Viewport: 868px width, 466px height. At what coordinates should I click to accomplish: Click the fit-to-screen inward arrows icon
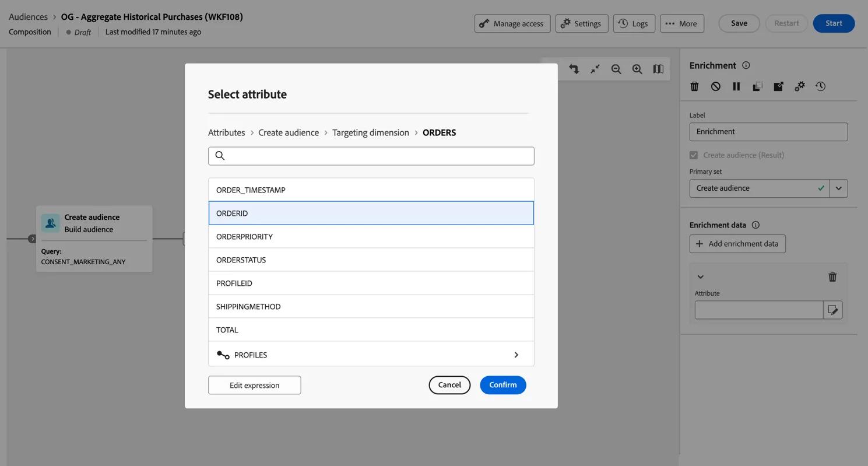(595, 69)
